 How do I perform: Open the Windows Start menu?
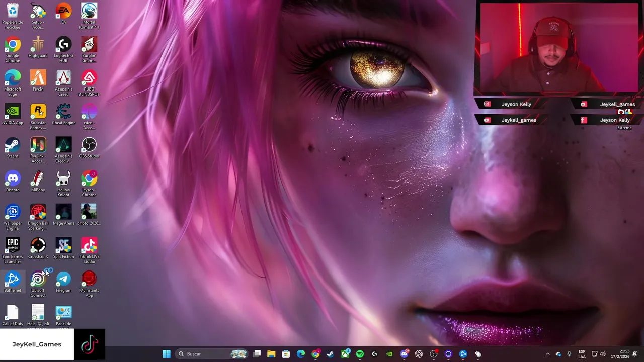(167, 354)
